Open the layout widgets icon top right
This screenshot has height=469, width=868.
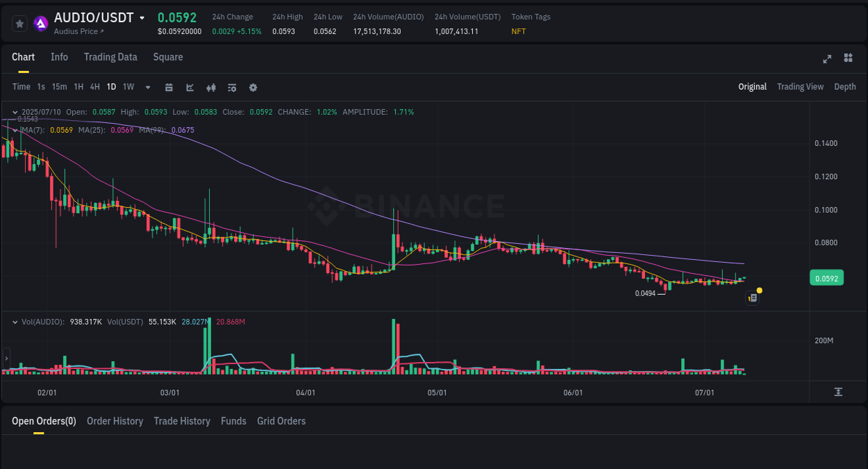(x=848, y=59)
